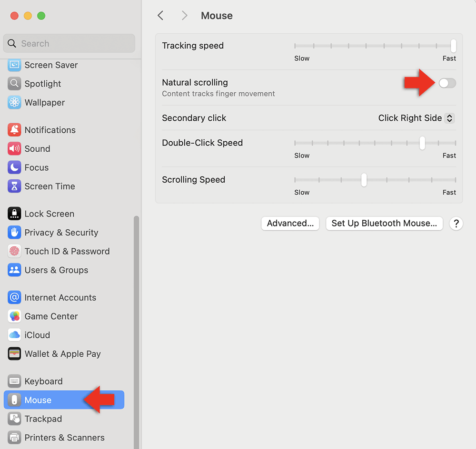This screenshot has height=449, width=476.
Task: Open Focus settings
Action: tap(64, 167)
